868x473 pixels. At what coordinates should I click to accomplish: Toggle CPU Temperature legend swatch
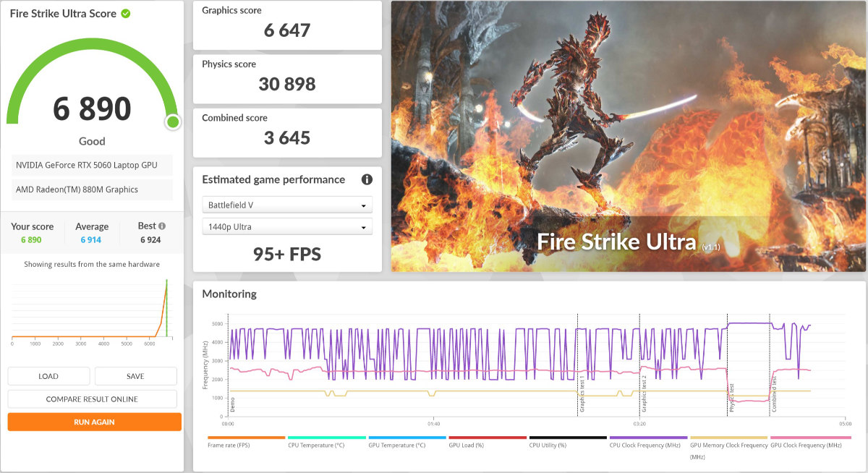click(x=327, y=438)
